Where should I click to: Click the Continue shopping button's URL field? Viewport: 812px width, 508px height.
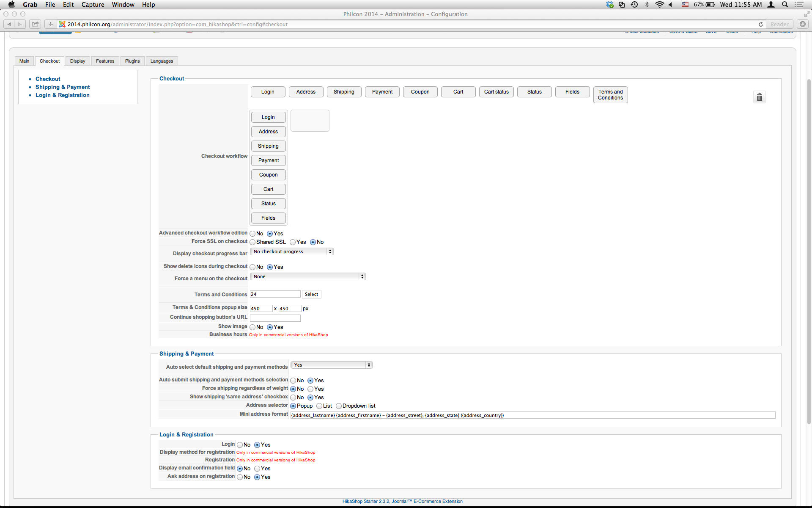coord(275,317)
